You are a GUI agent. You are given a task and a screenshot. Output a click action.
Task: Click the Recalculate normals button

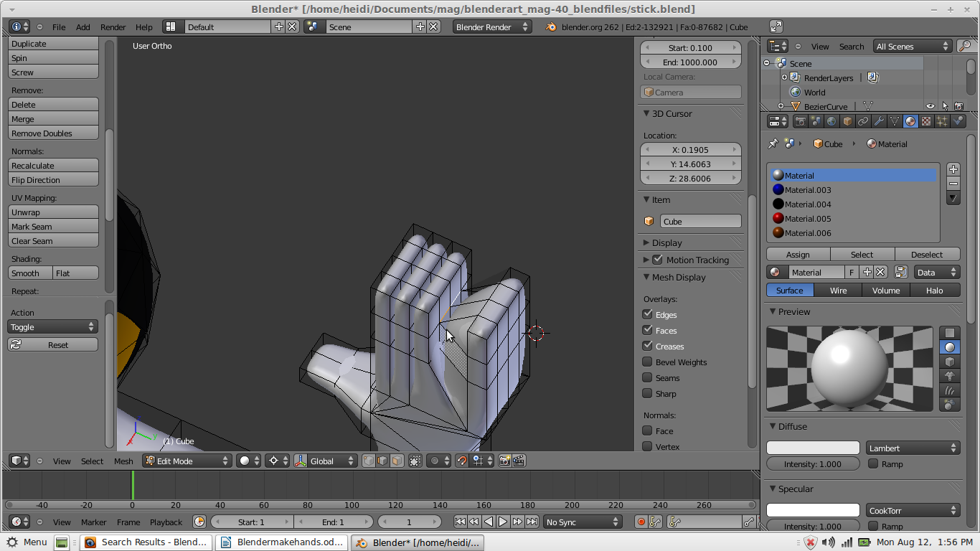pos(53,165)
